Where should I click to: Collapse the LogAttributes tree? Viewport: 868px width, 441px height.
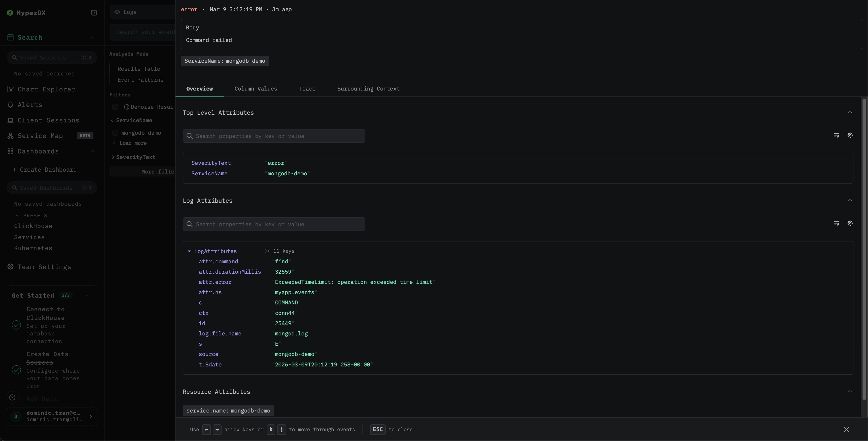[x=189, y=251]
